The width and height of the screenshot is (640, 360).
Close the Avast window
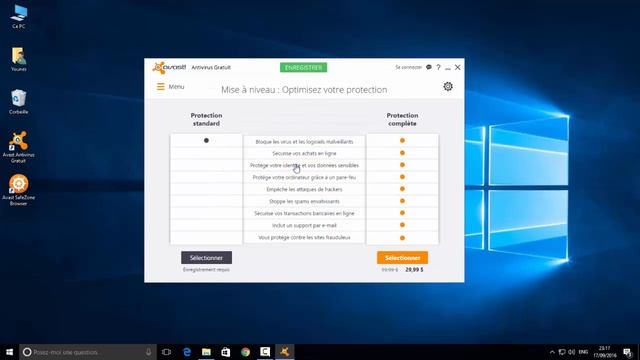(x=458, y=67)
